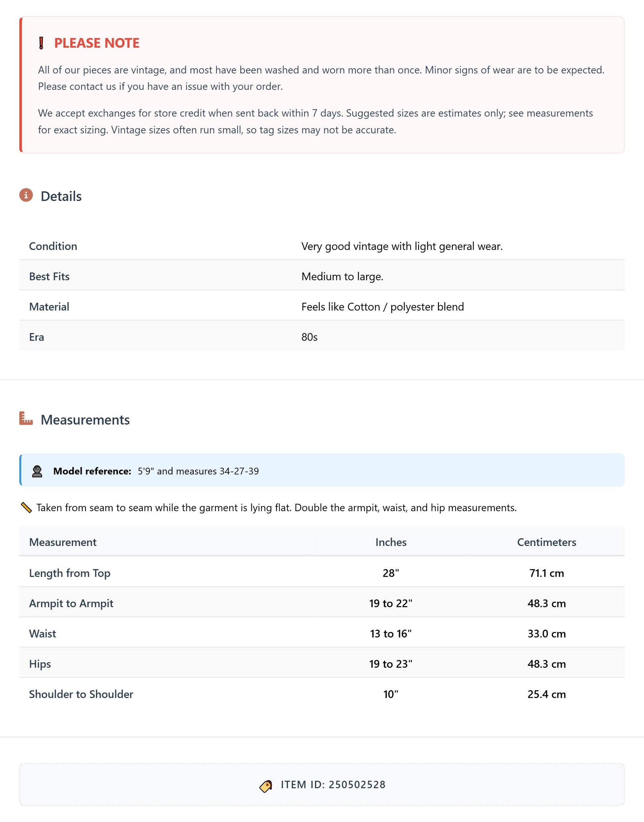Click the Inches column header
644x822 pixels.
[x=391, y=542]
